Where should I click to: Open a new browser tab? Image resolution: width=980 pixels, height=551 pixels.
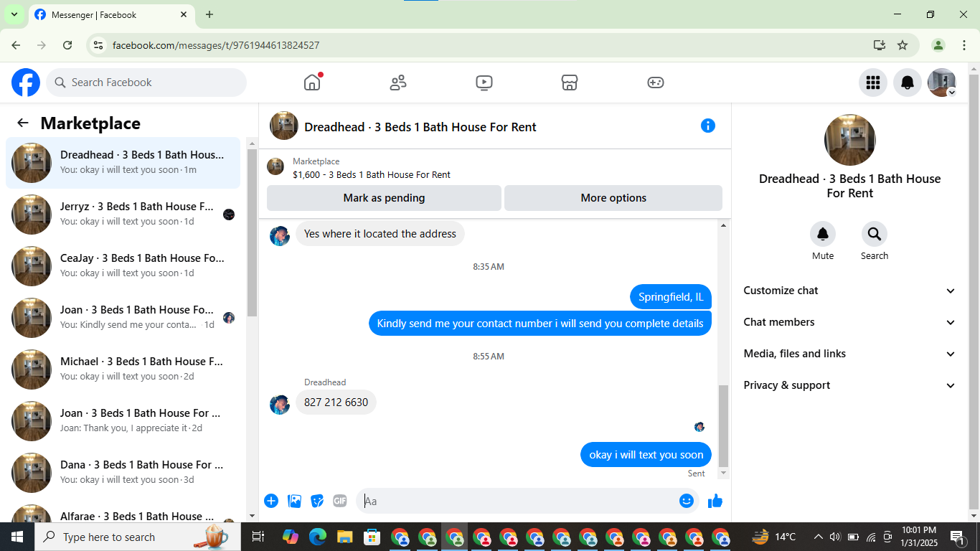(209, 14)
